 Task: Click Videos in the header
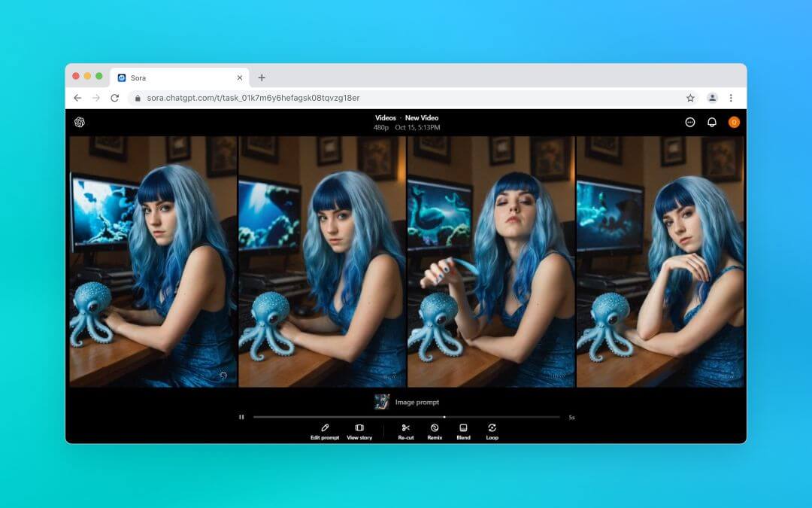[x=386, y=118]
